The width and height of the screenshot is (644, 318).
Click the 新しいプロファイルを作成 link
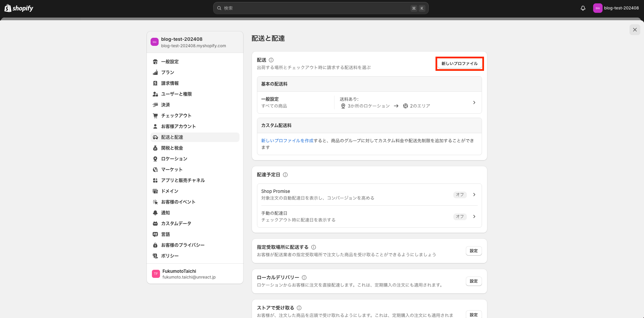click(x=287, y=141)
